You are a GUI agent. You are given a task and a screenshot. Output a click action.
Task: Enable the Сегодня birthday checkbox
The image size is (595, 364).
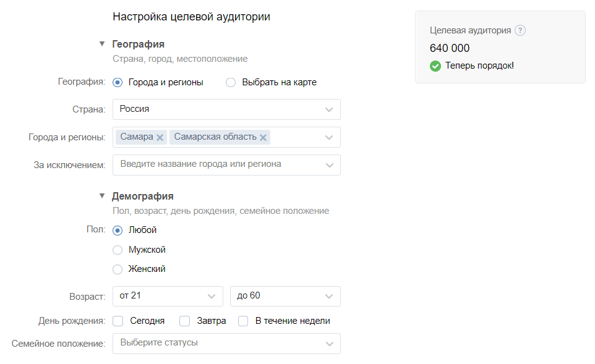(119, 321)
